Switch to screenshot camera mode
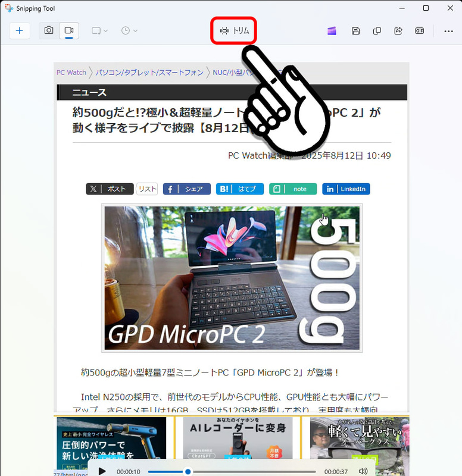This screenshot has width=462, height=476. tap(49, 30)
